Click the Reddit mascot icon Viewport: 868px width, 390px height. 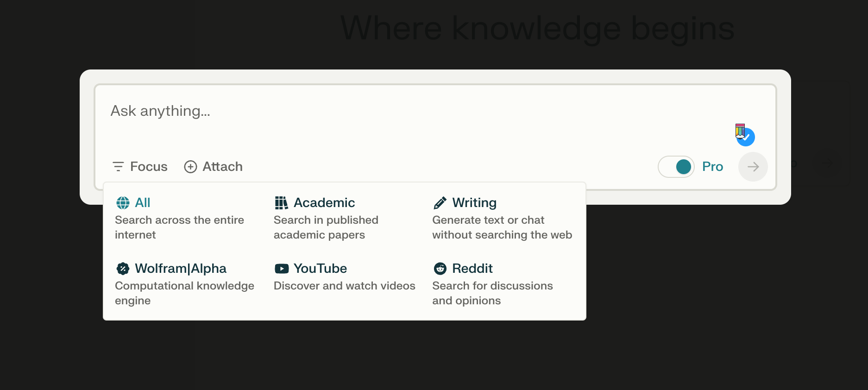(440, 269)
